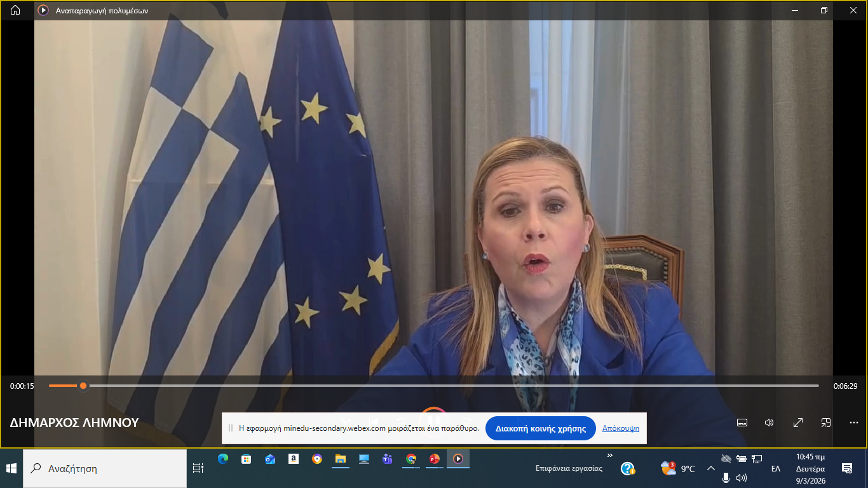Click the Απόκρυψη link
The height and width of the screenshot is (488, 868).
point(620,428)
